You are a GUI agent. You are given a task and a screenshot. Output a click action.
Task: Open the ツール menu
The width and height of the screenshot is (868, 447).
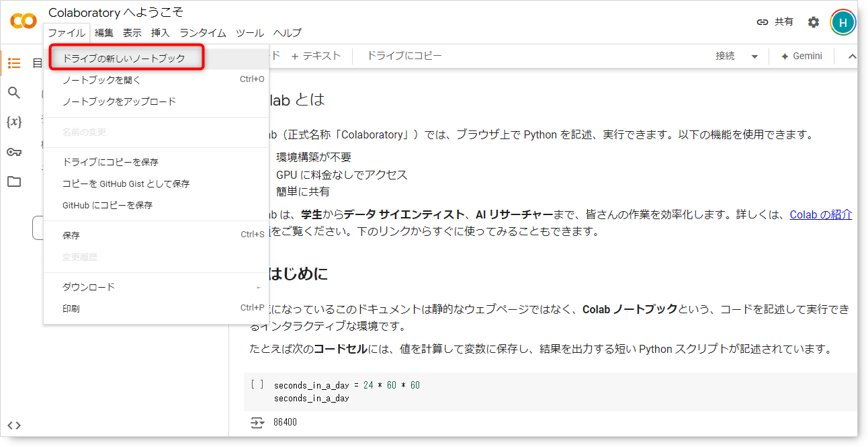coord(250,33)
